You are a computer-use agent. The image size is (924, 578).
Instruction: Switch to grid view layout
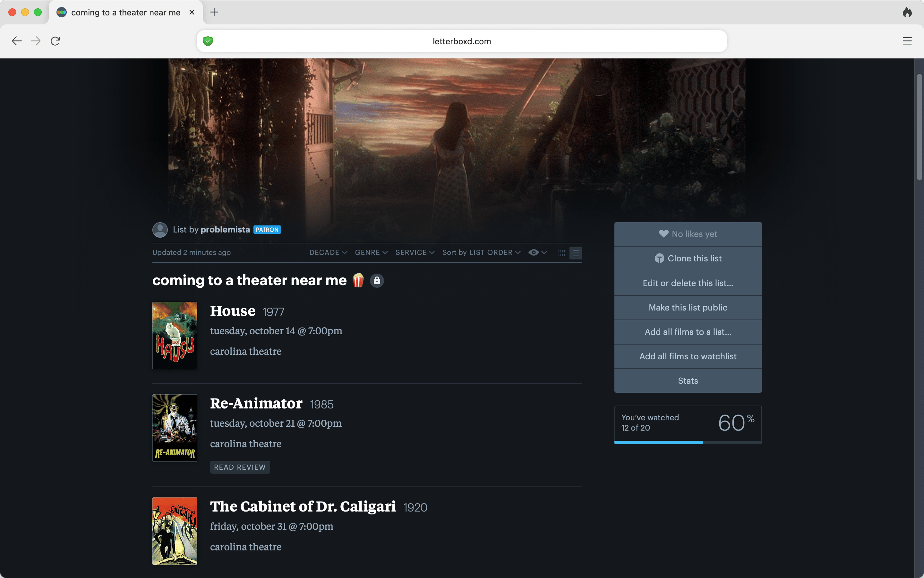[562, 253]
